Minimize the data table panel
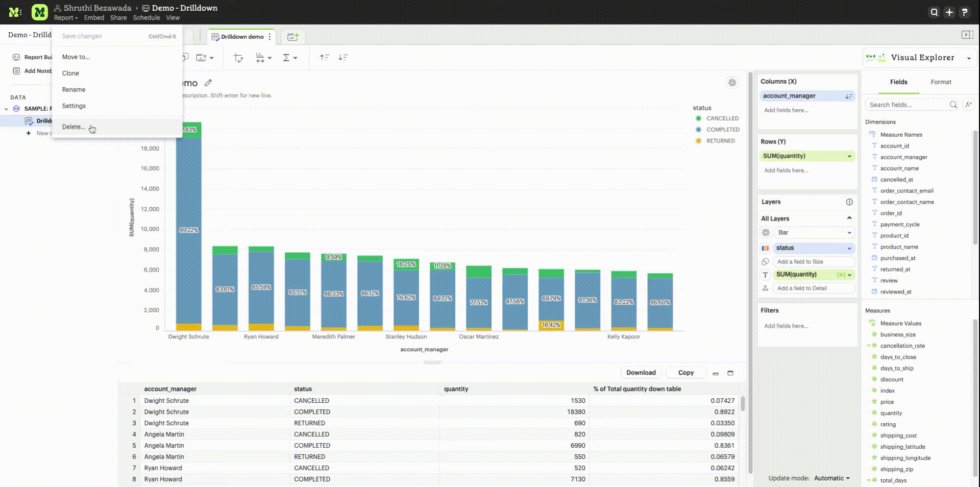Image resolution: width=980 pixels, height=487 pixels. [x=716, y=373]
